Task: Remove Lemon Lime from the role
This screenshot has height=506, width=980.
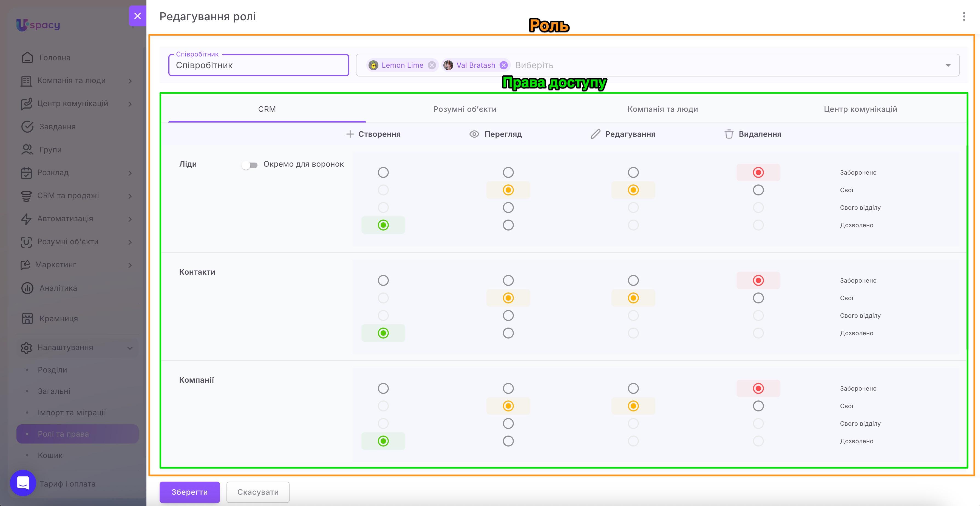Action: point(431,66)
